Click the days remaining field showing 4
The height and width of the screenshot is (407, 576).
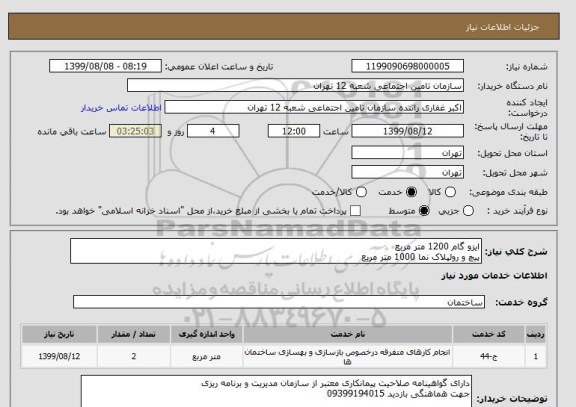point(213,131)
